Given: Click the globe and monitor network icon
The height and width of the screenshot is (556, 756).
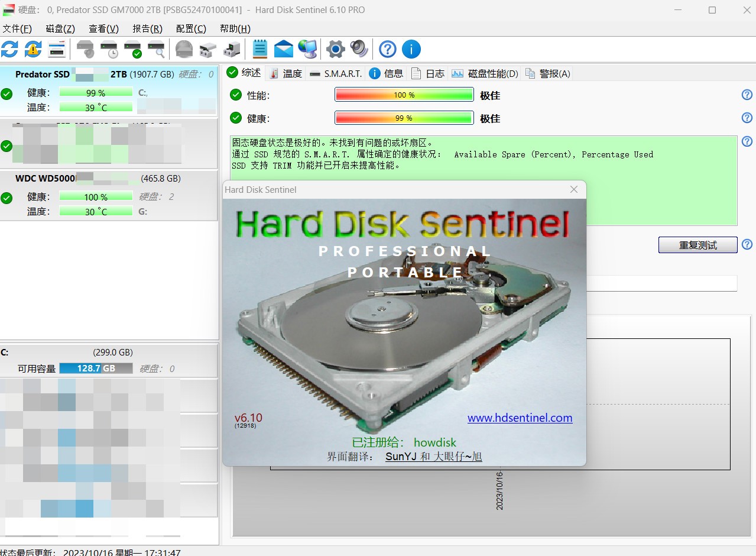Looking at the screenshot, I should point(307,49).
